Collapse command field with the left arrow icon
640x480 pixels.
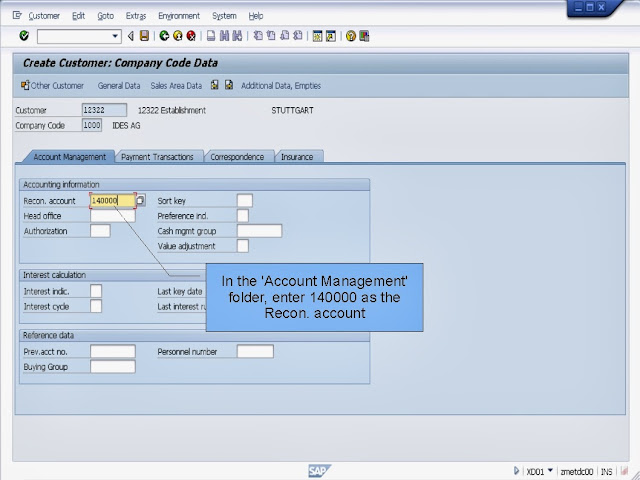131,36
